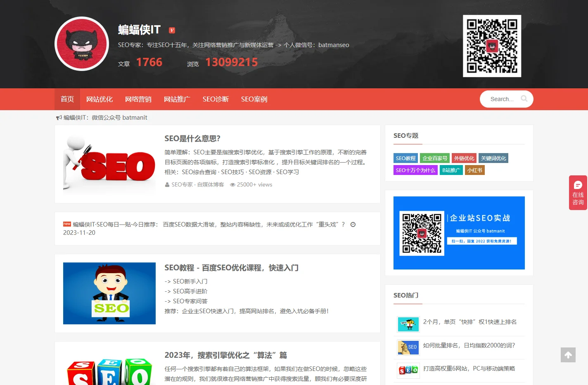Select the blue SEO教程 tag
The height and width of the screenshot is (385, 588).
click(x=406, y=158)
